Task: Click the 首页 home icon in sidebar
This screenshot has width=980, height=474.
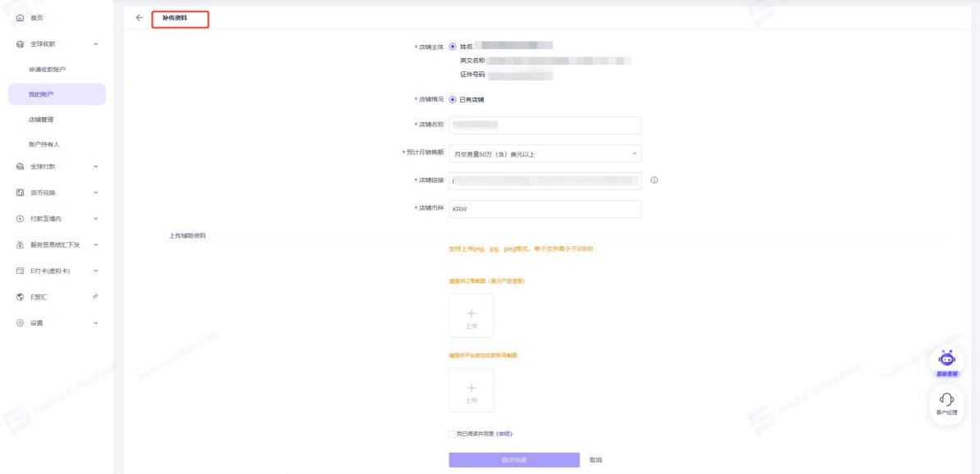Action: (x=20, y=17)
